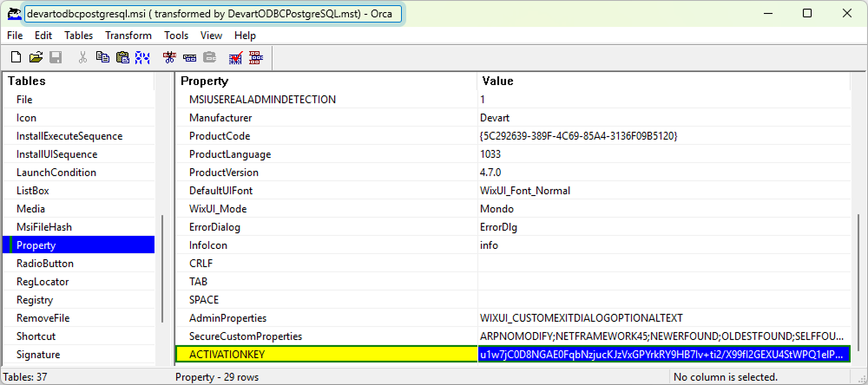868x385 pixels.
Task: Click the DefaultUIFont property cell
Action: pos(326,191)
